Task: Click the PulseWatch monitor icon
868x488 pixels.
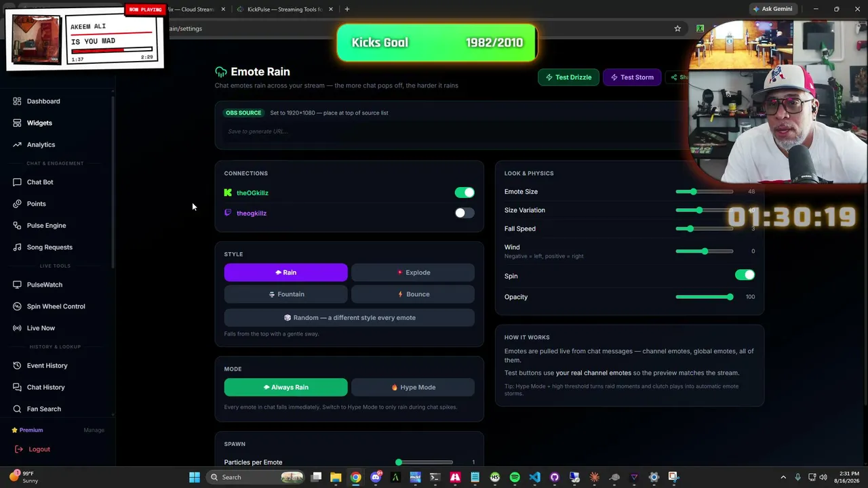Action: tap(17, 285)
